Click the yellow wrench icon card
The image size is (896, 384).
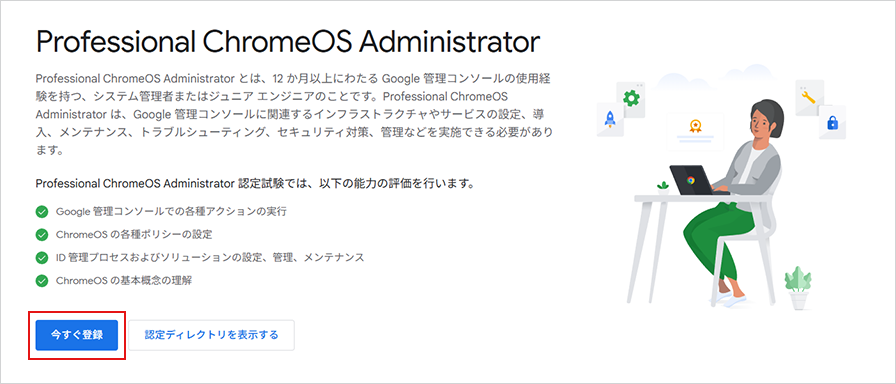810,97
